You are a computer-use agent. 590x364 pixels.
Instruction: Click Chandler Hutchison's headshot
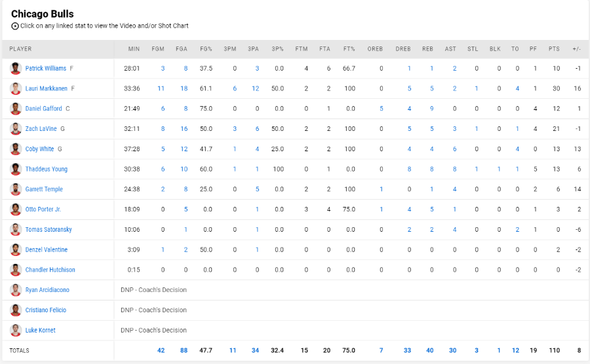point(16,270)
